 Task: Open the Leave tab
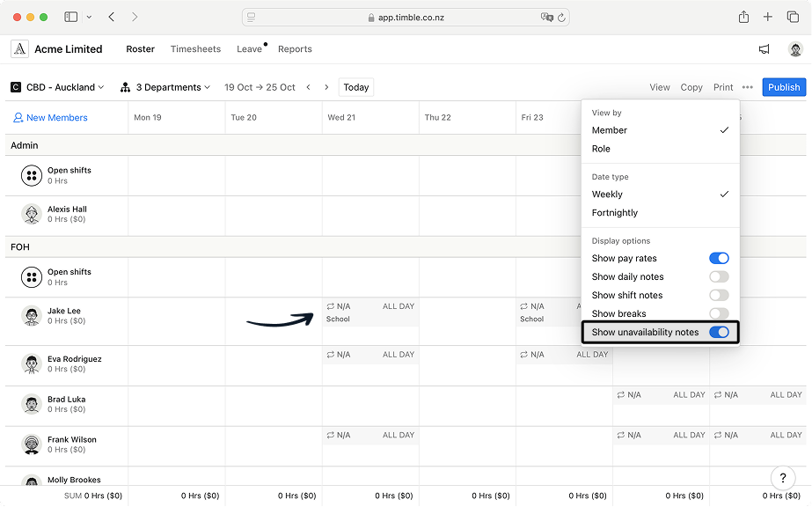tap(250, 49)
